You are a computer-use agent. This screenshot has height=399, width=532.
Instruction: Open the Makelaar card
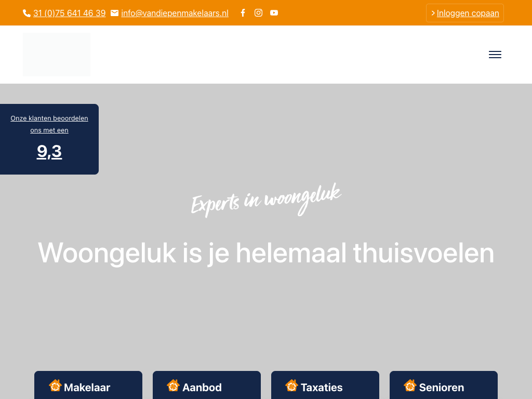(87, 387)
